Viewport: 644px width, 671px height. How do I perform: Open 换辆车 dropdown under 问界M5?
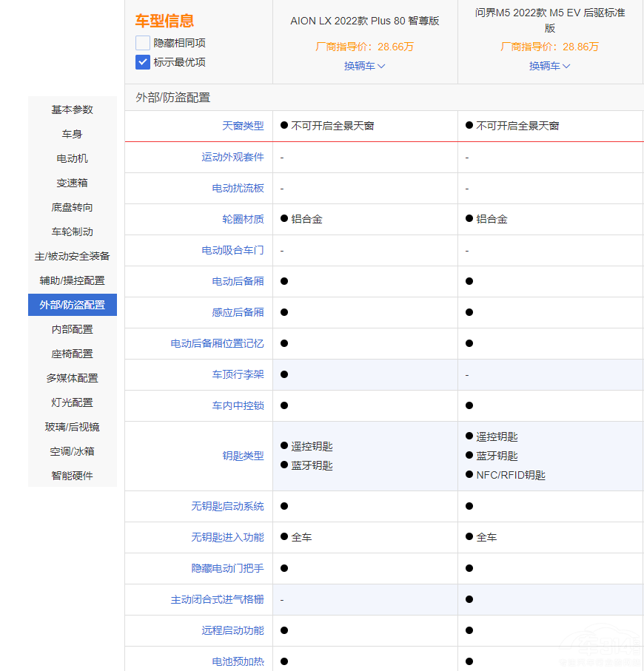point(549,66)
